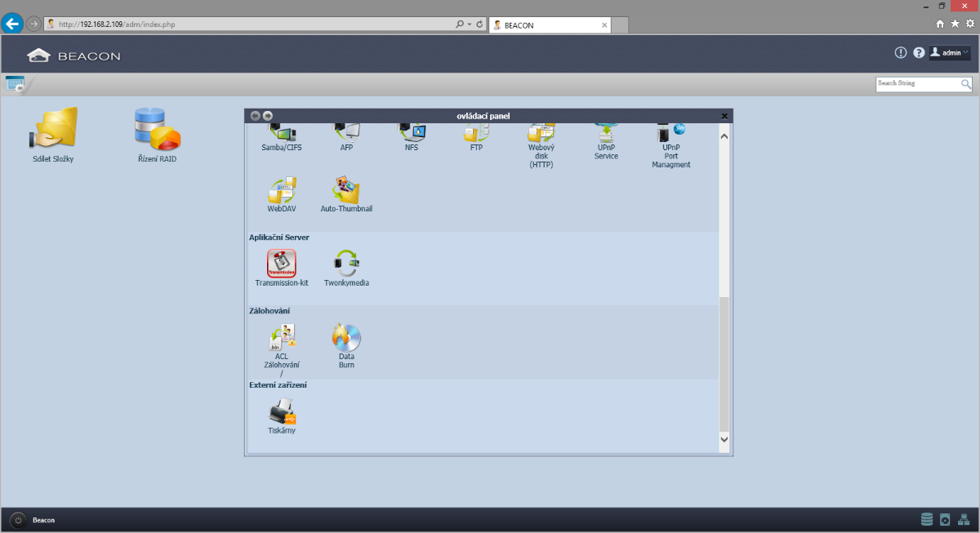Click the help question mark icon
This screenshot has height=533, width=980.
click(919, 53)
